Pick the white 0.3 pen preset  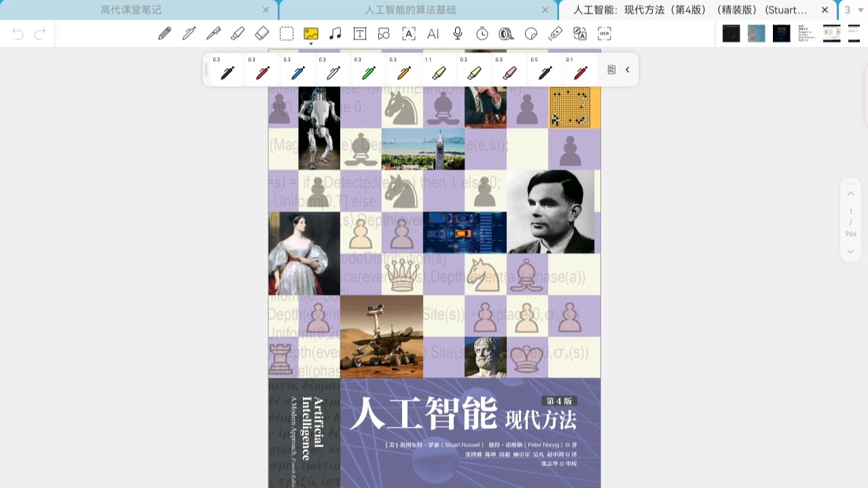(333, 70)
